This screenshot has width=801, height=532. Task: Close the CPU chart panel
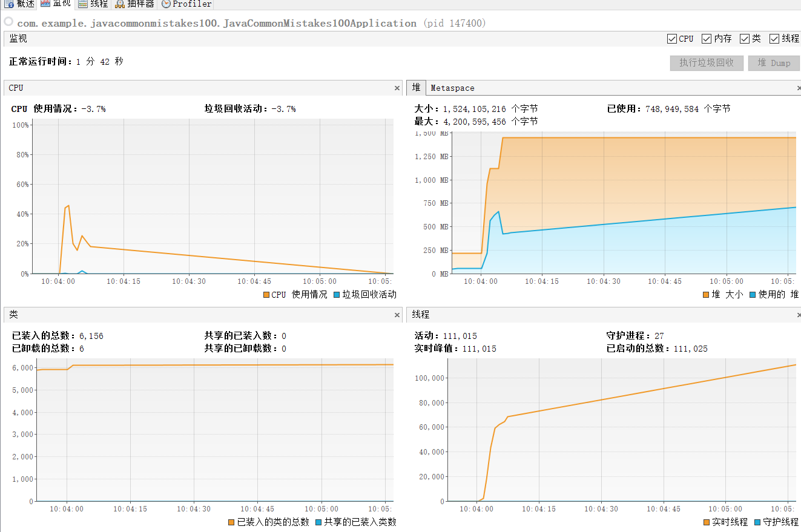coord(397,88)
